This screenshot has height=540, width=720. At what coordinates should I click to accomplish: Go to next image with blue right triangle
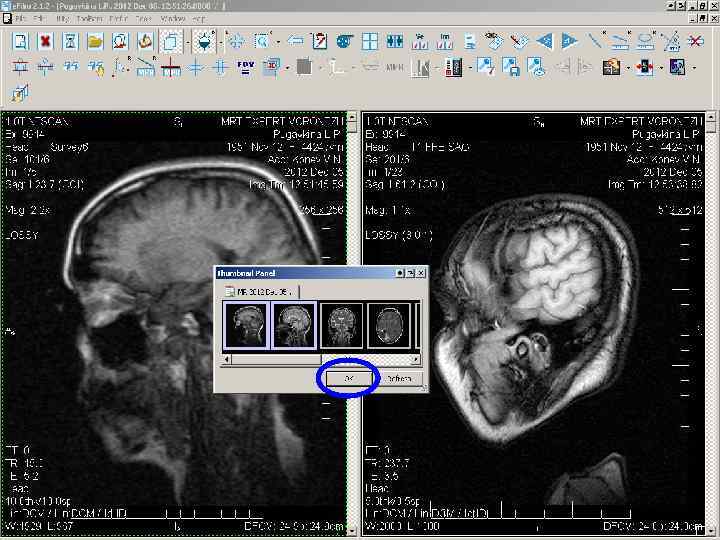(569, 41)
